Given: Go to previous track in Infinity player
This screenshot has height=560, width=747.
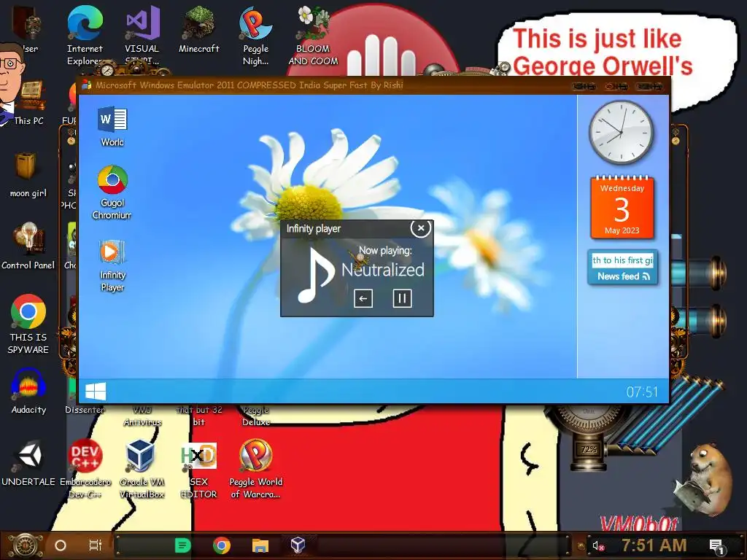Looking at the screenshot, I should pos(363,298).
